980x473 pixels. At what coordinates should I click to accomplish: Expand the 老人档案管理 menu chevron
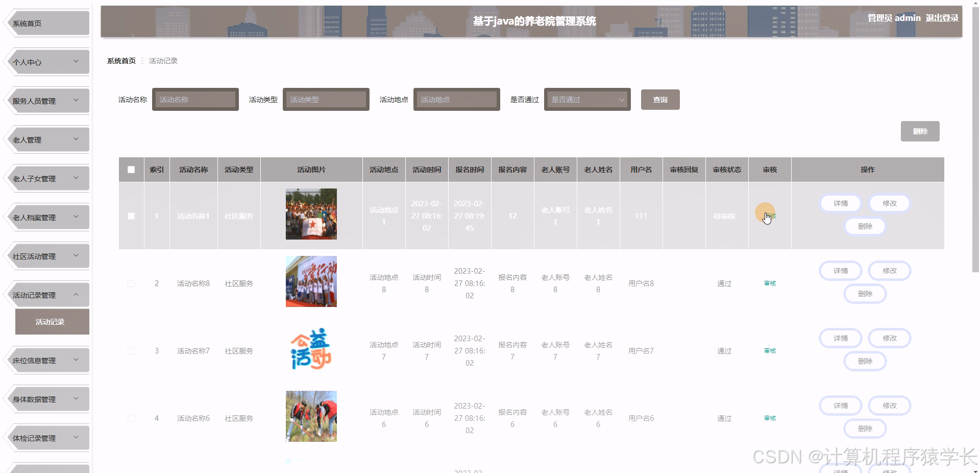pyautogui.click(x=76, y=217)
